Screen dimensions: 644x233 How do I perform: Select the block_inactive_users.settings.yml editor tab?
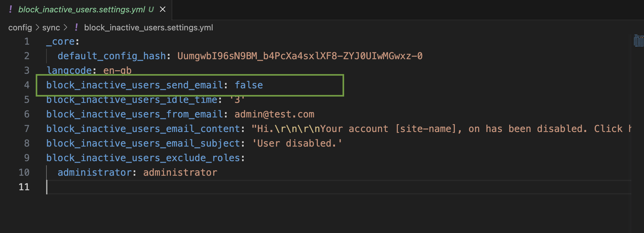click(86, 9)
